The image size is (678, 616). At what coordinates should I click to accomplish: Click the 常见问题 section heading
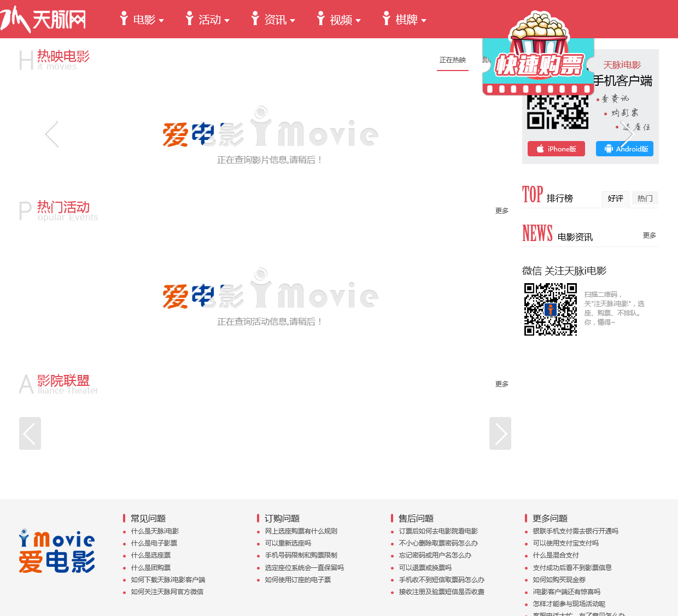[x=148, y=518]
